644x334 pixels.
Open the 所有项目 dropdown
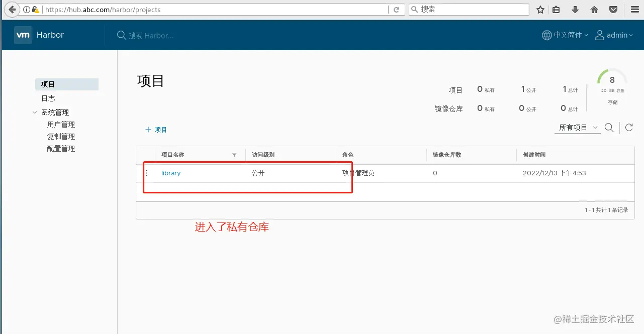pyautogui.click(x=577, y=128)
